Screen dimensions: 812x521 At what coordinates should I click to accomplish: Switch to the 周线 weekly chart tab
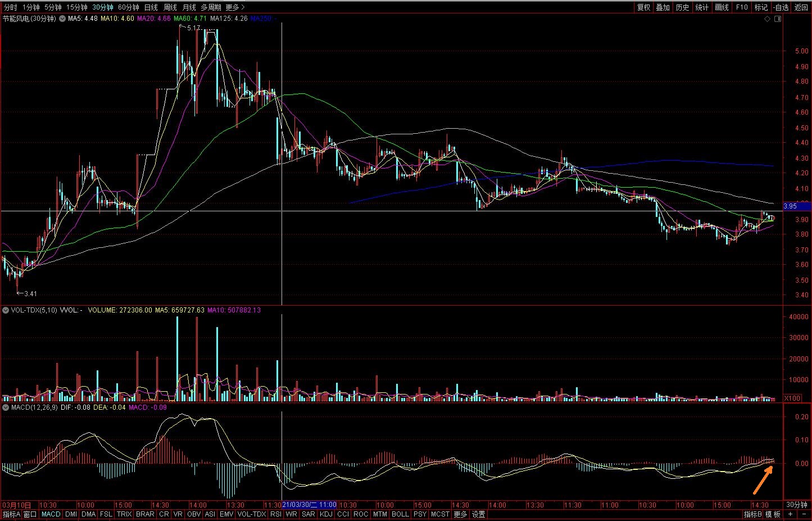[170, 7]
